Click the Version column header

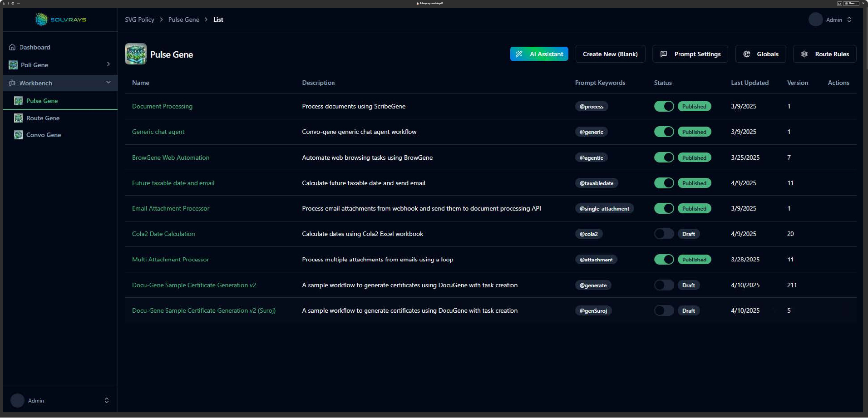click(x=797, y=83)
